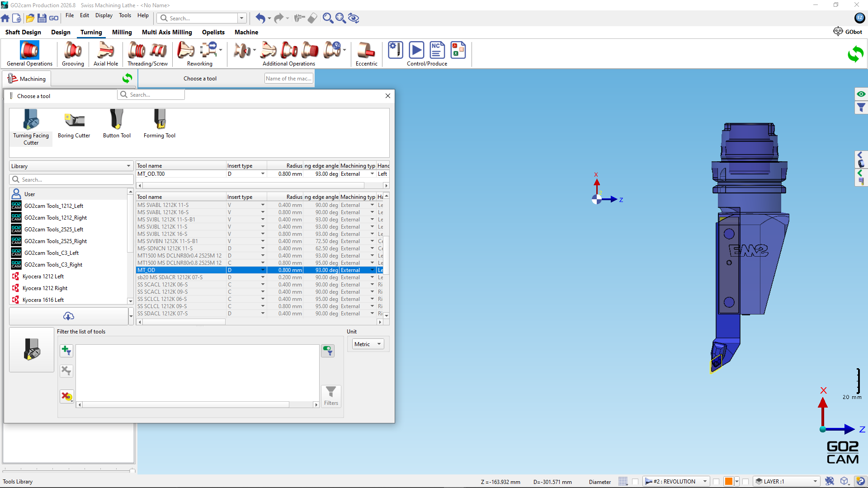Click the orange color swatch in the status bar
Viewport: 868px width, 488px height.
(x=729, y=482)
